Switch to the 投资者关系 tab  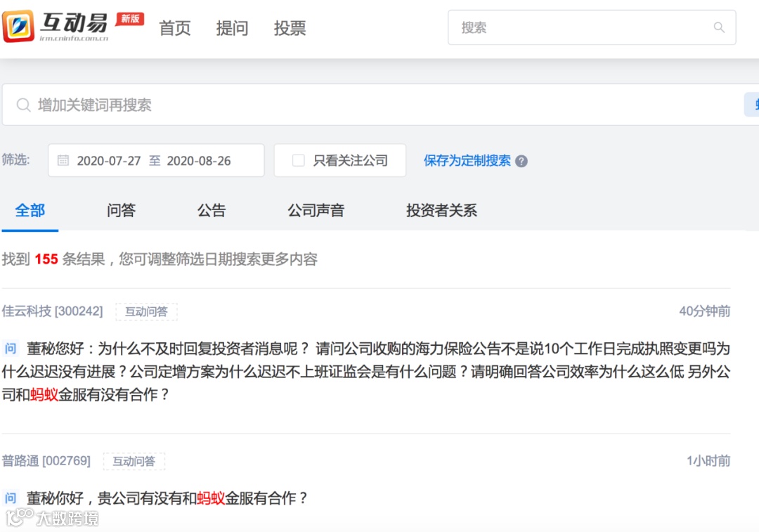(x=441, y=211)
